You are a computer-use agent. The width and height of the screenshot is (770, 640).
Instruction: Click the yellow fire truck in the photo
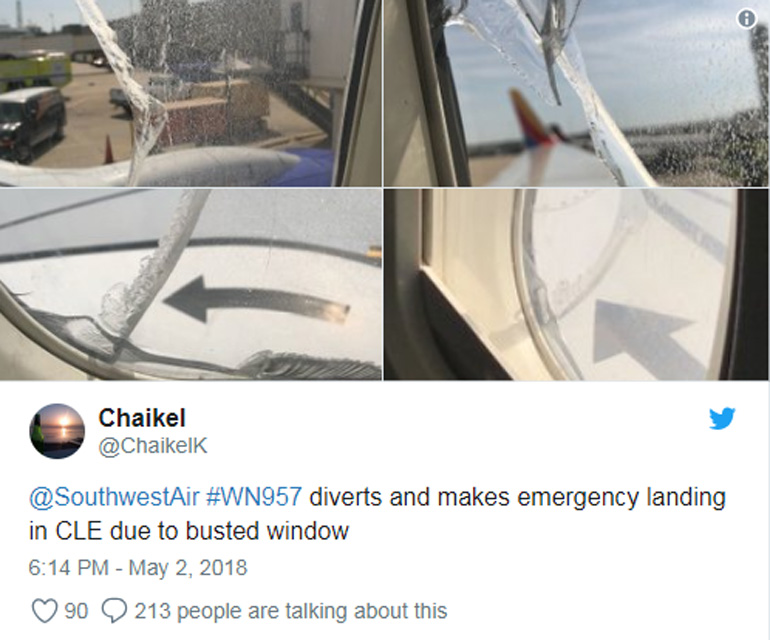[x=35, y=70]
